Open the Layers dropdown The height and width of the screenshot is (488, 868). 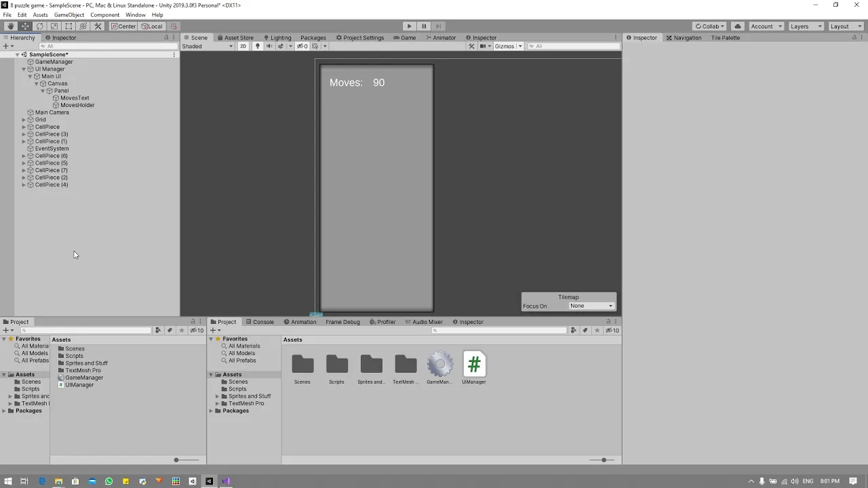pos(806,26)
